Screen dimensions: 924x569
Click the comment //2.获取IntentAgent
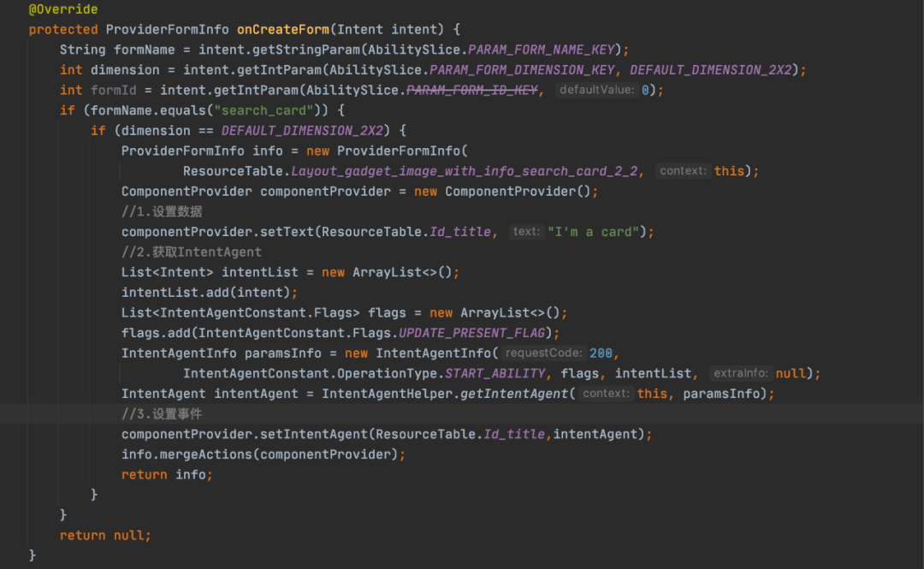(192, 252)
